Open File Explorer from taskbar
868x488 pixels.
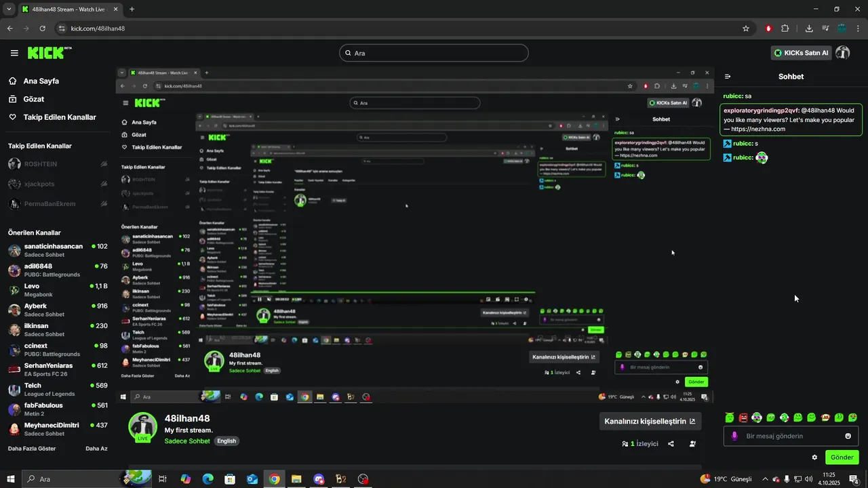coord(296,479)
